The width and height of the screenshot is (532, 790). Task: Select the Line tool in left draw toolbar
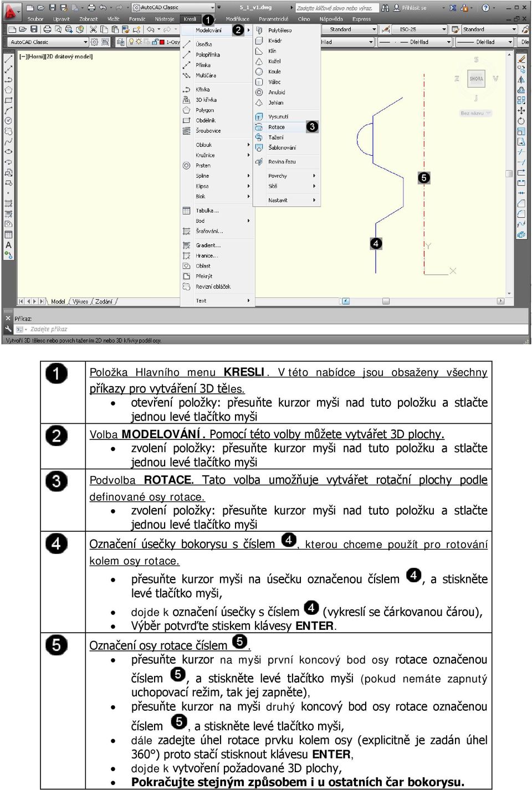pyautogui.click(x=8, y=59)
